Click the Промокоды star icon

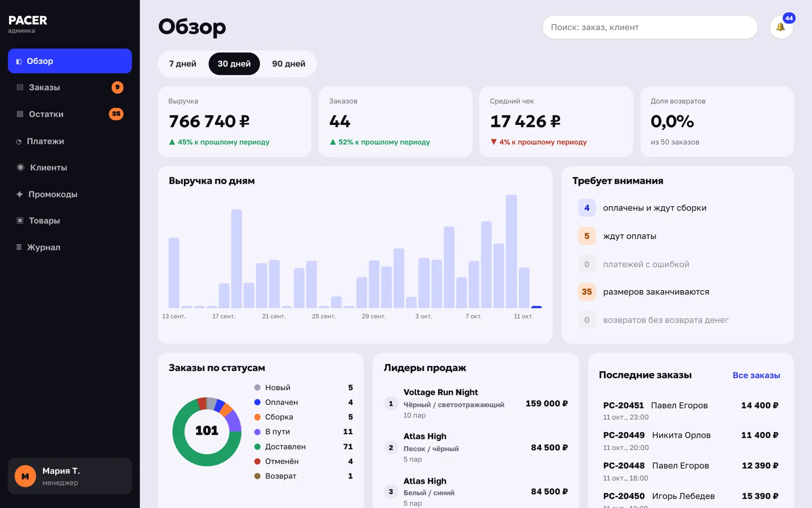coord(19,194)
